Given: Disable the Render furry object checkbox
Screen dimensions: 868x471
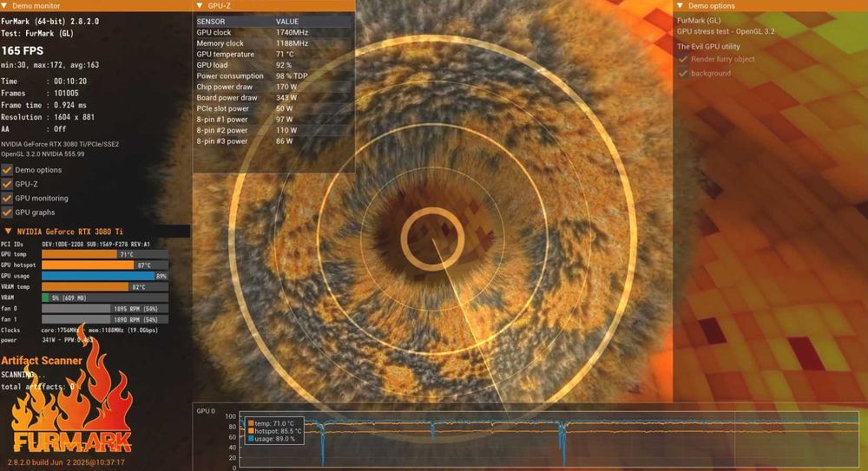Looking at the screenshot, I should point(682,59).
